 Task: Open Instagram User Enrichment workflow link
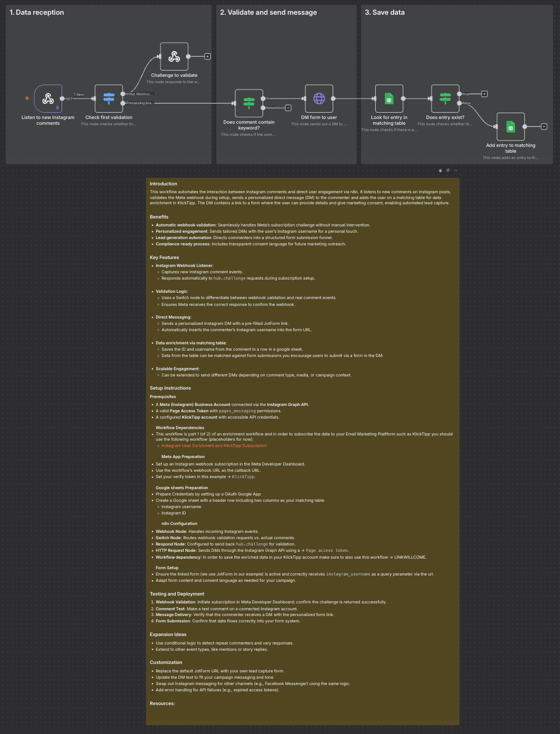click(214, 445)
